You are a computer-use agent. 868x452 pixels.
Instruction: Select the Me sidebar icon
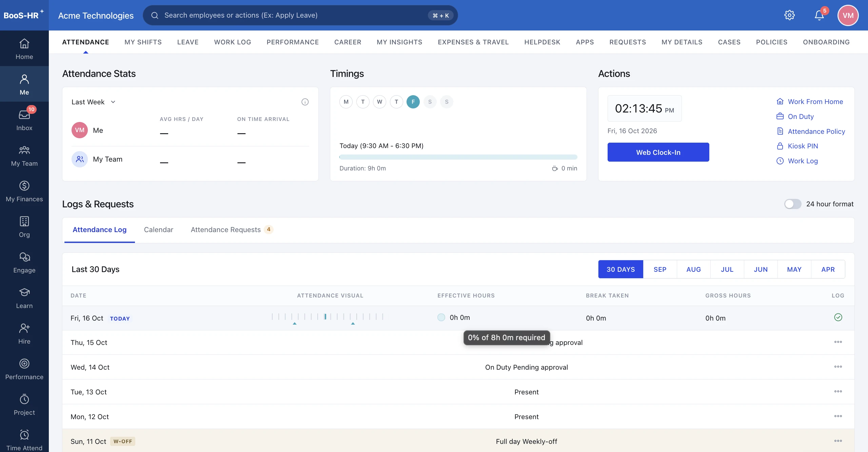24,84
